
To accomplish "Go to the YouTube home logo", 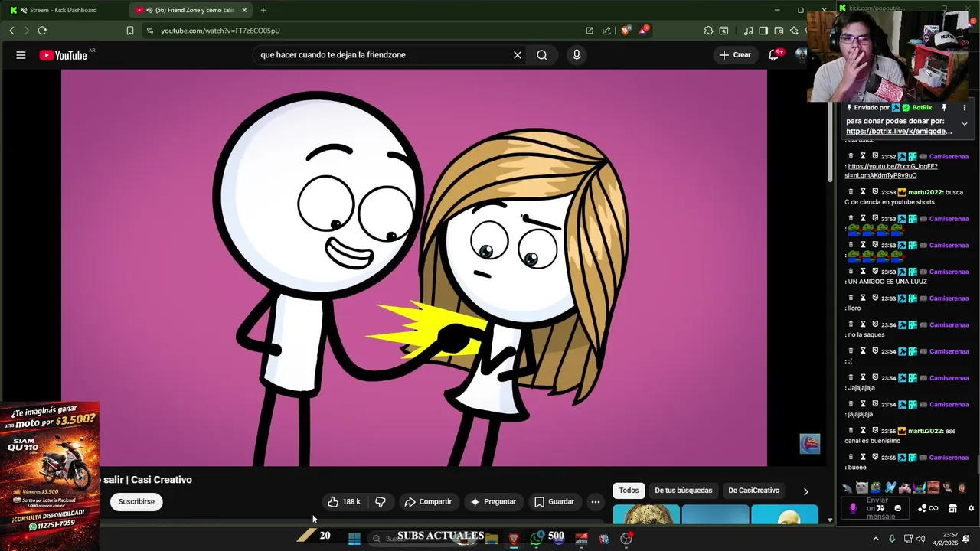I will pos(63,55).
